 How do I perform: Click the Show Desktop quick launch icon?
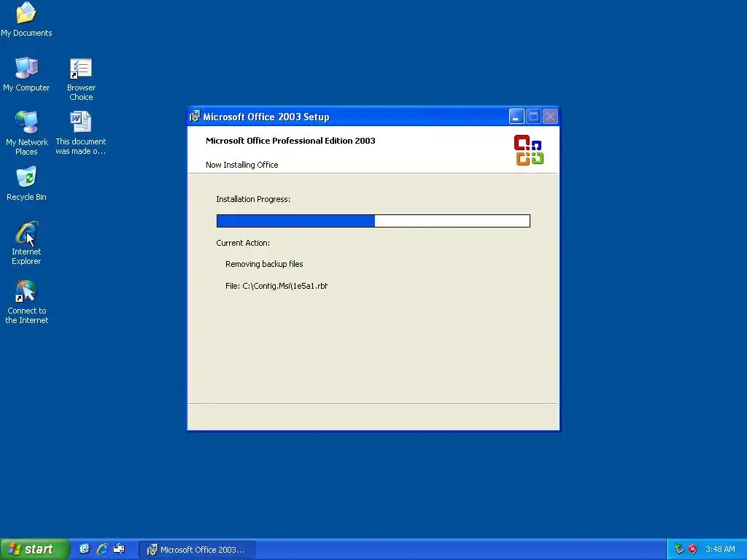click(85, 549)
